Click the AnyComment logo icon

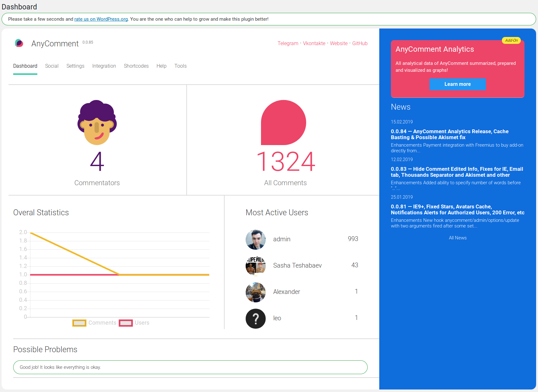(x=19, y=43)
